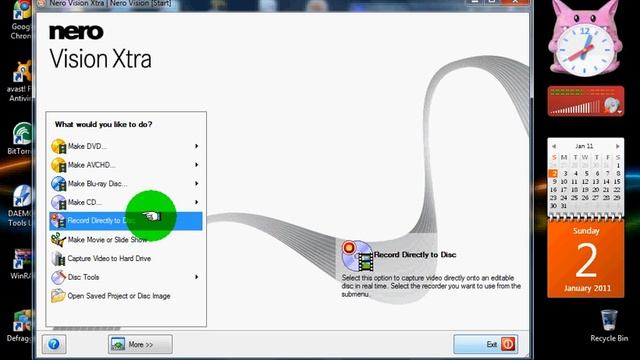Image resolution: width=640 pixels, height=360 pixels.
Task: Select Make CD... menu entry
Action: [126, 202]
